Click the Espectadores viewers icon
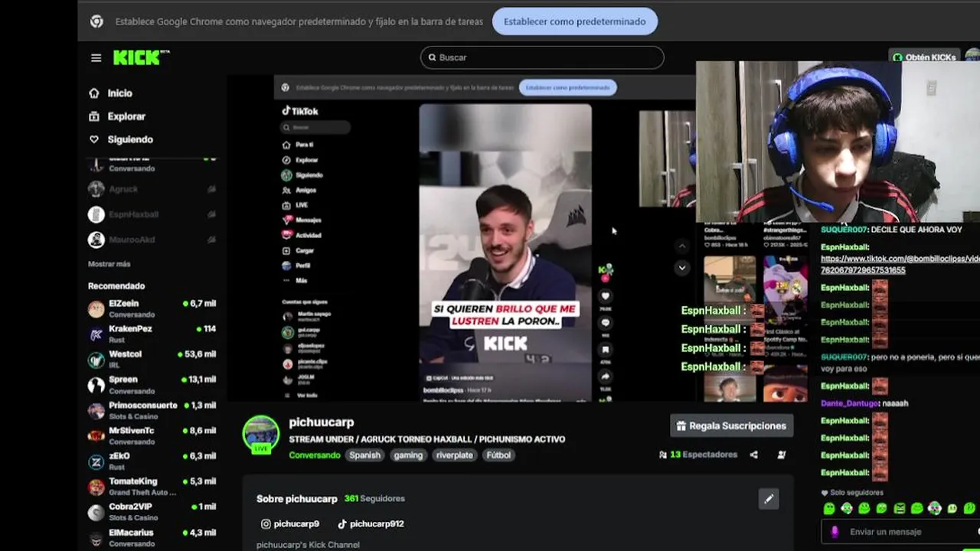Viewport: 980px width, 551px height. click(x=663, y=455)
